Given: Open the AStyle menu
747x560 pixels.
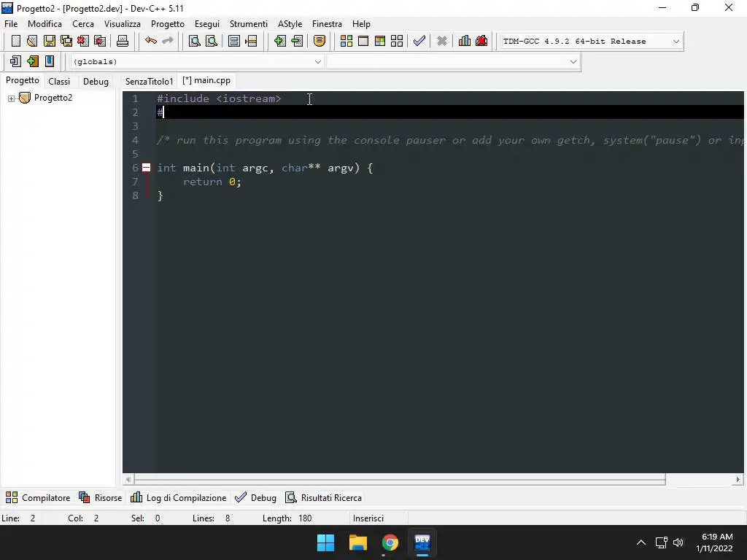Looking at the screenshot, I should pos(290,24).
